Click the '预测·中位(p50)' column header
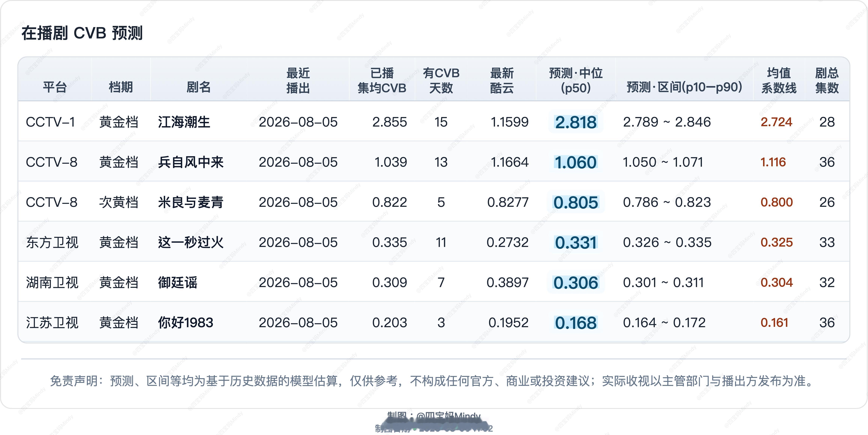This screenshot has height=435, width=868. pyautogui.click(x=576, y=80)
